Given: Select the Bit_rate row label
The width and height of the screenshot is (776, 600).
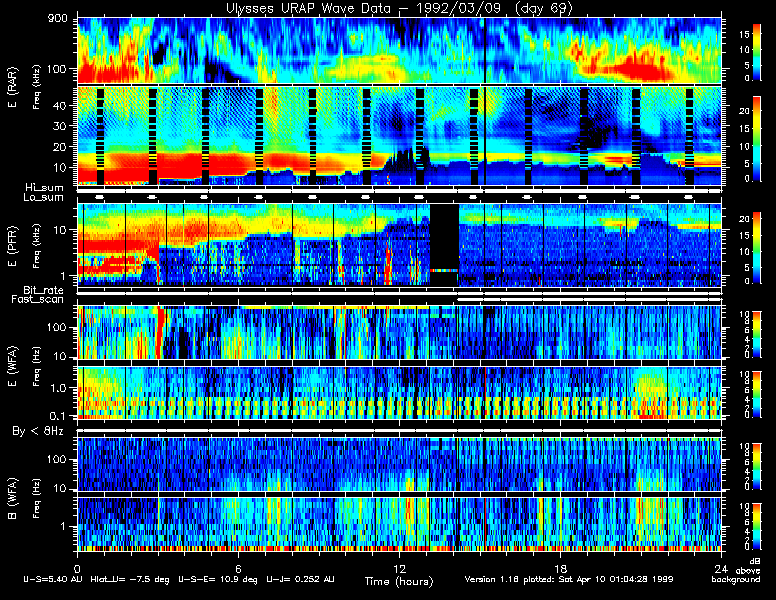Looking at the screenshot, I should click(x=43, y=290).
